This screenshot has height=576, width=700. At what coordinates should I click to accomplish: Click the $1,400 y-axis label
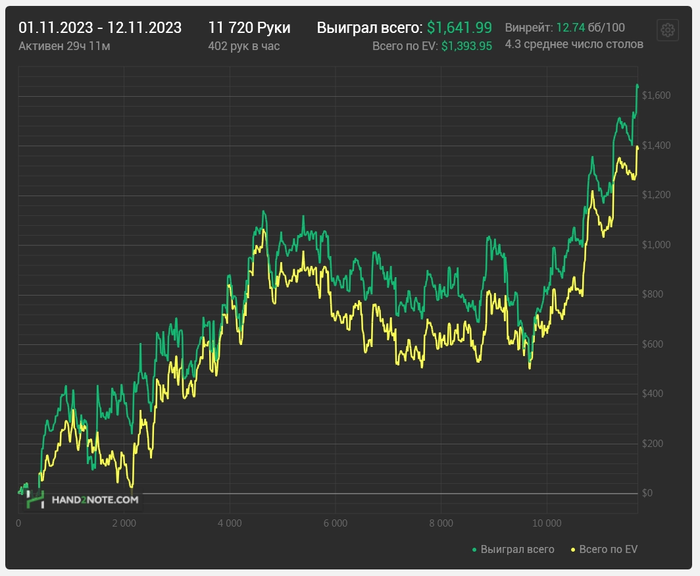[656, 145]
